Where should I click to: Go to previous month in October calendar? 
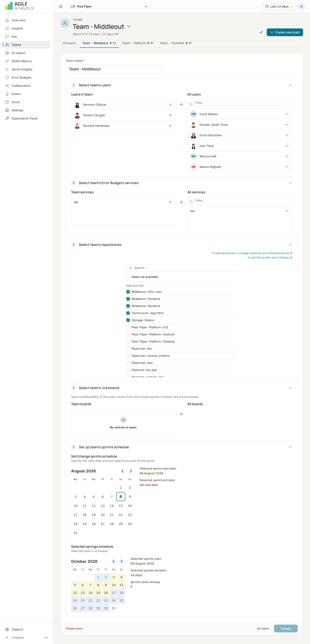click(x=113, y=561)
